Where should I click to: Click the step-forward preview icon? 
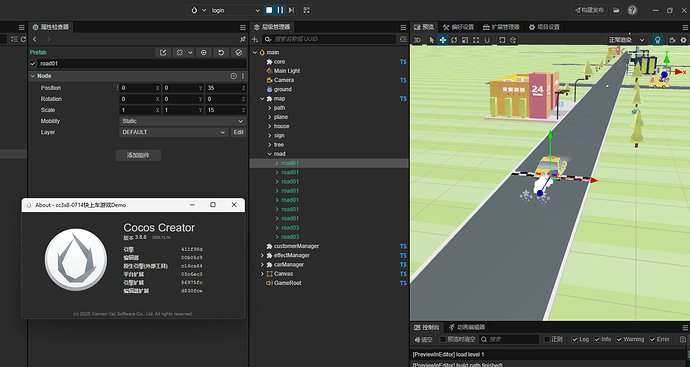point(291,10)
